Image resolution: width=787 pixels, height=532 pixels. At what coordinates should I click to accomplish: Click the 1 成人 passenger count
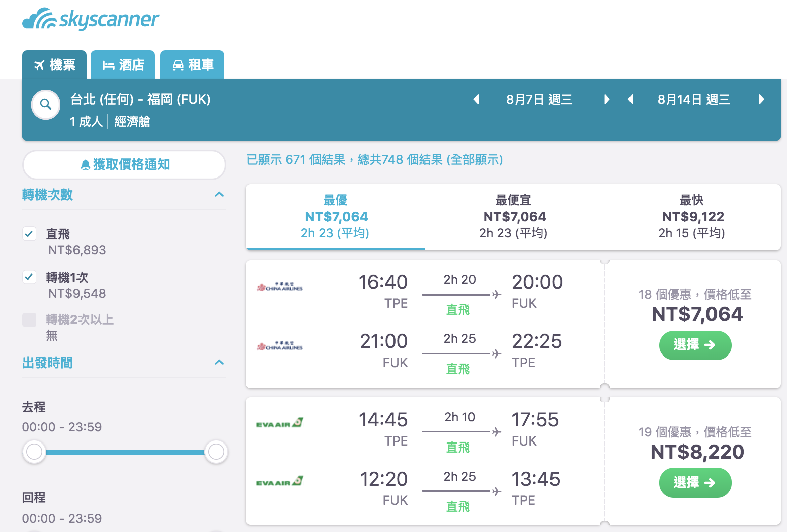[86, 121]
